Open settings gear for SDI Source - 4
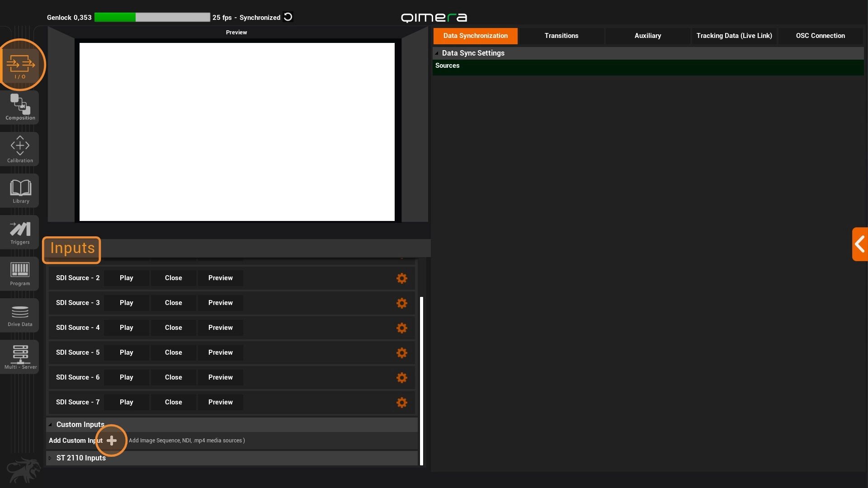 (401, 328)
